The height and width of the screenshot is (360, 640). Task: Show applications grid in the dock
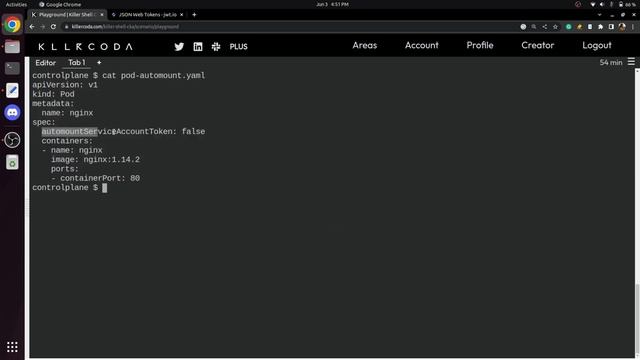coord(12,347)
